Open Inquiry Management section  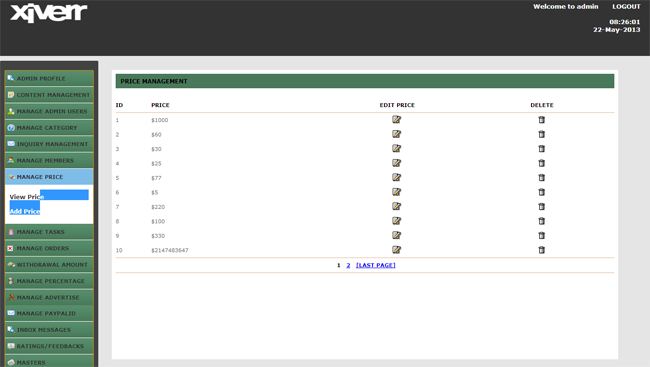pyautogui.click(x=49, y=144)
